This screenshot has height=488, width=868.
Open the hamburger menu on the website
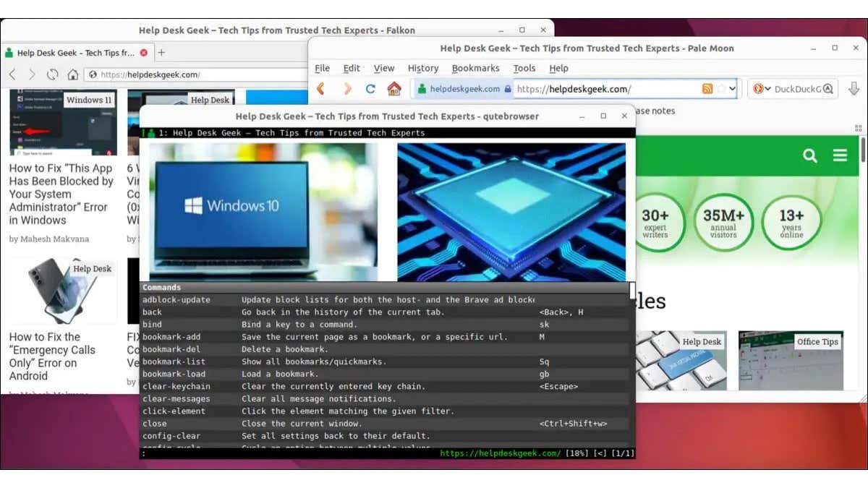pyautogui.click(x=840, y=155)
